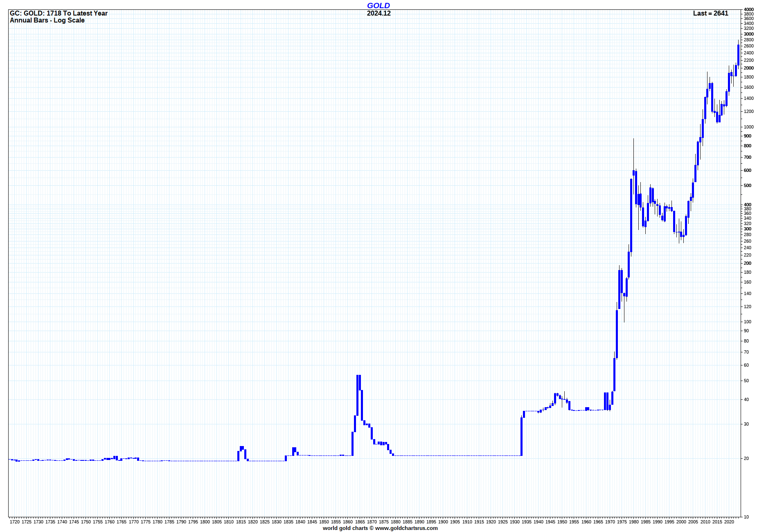Click 'GC: GOLD: 1718 To Latest Year' heading
The image size is (757, 532).
coord(59,13)
